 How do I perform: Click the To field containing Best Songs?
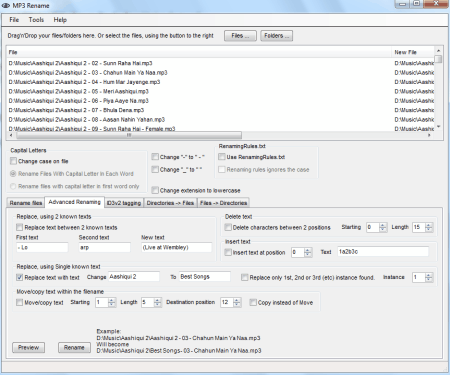(x=205, y=277)
